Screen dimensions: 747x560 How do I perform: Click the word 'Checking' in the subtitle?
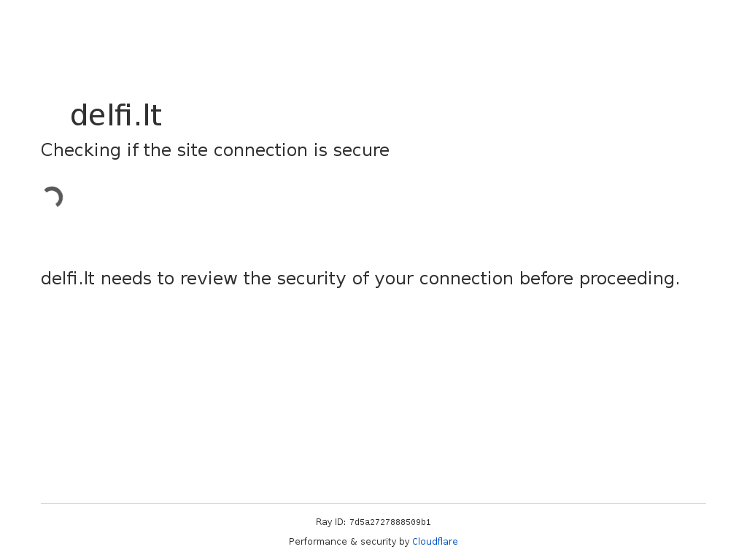point(81,150)
